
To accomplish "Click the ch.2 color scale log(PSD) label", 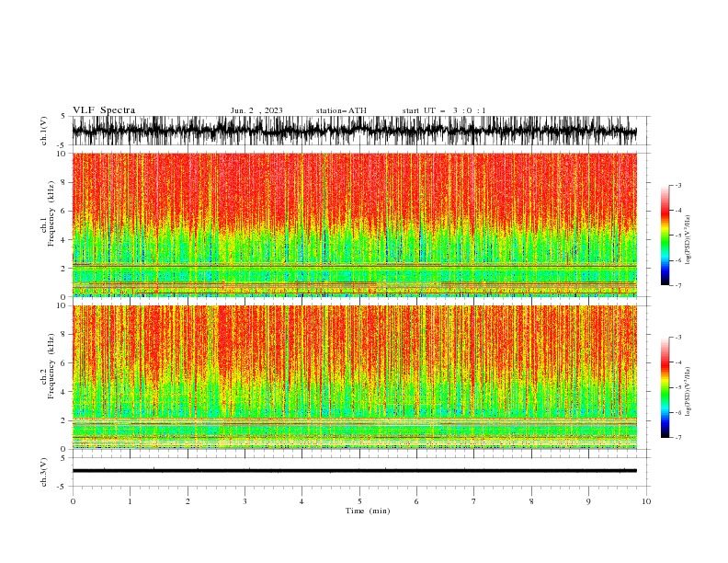I will click(x=688, y=392).
